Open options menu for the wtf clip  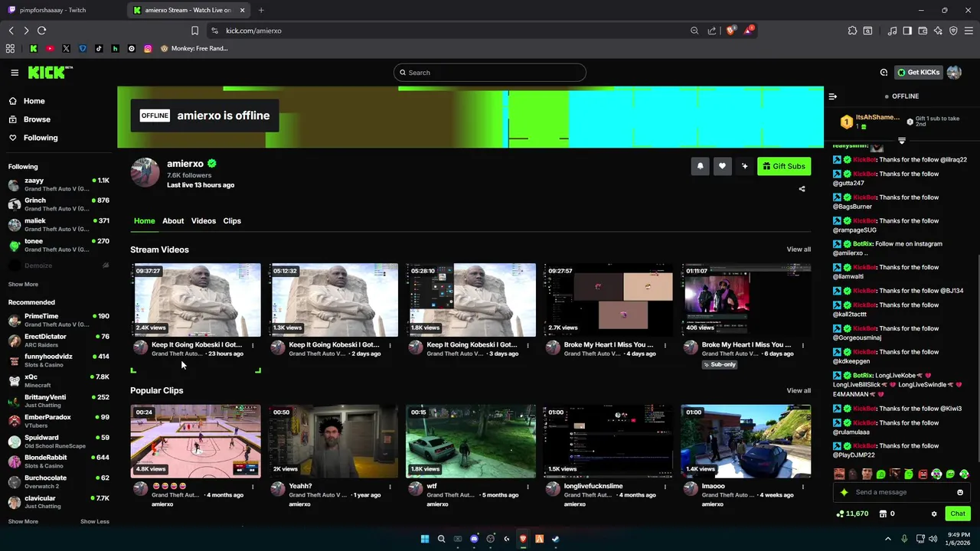coord(528,487)
